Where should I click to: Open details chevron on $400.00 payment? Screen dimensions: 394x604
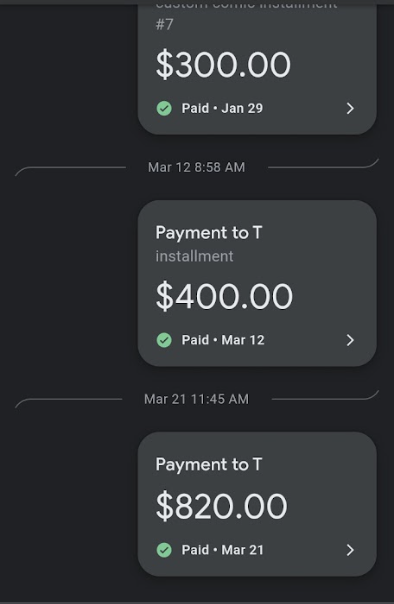pyautogui.click(x=350, y=340)
